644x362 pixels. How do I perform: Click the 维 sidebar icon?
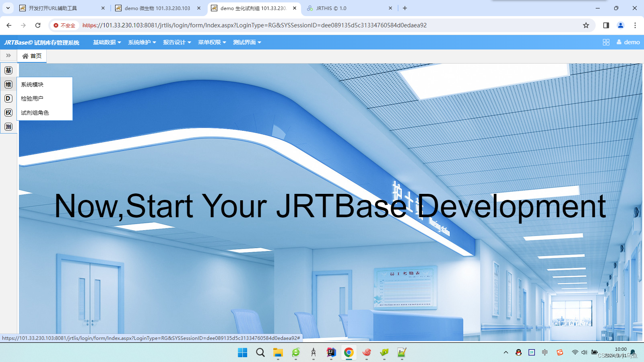click(x=8, y=84)
